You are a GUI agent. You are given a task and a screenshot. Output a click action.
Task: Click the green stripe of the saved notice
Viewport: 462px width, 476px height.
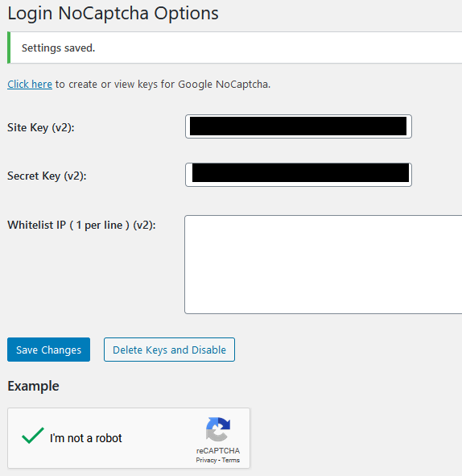[9, 48]
